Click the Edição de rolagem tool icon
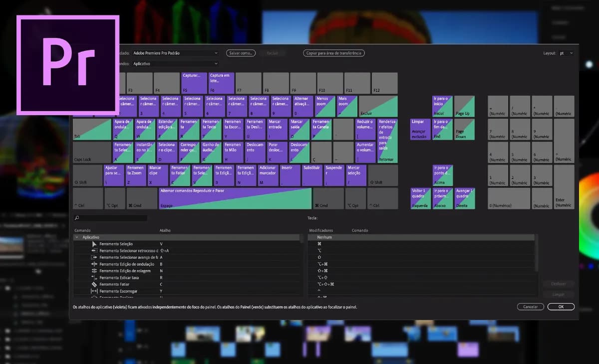599x364 pixels. pyautogui.click(x=94, y=271)
